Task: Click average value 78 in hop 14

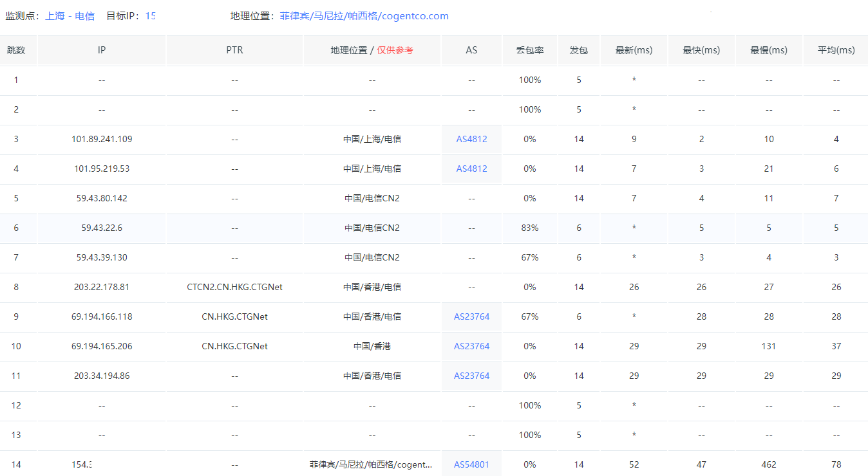Action: pyautogui.click(x=836, y=464)
